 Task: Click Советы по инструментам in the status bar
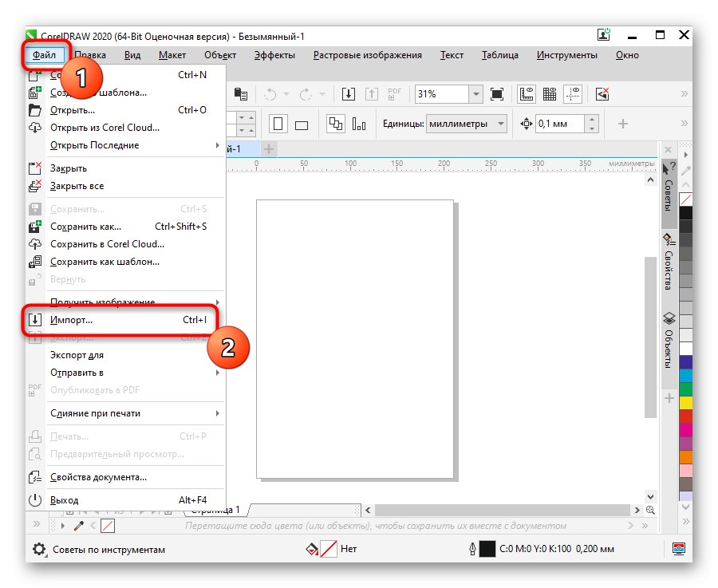click(x=108, y=549)
